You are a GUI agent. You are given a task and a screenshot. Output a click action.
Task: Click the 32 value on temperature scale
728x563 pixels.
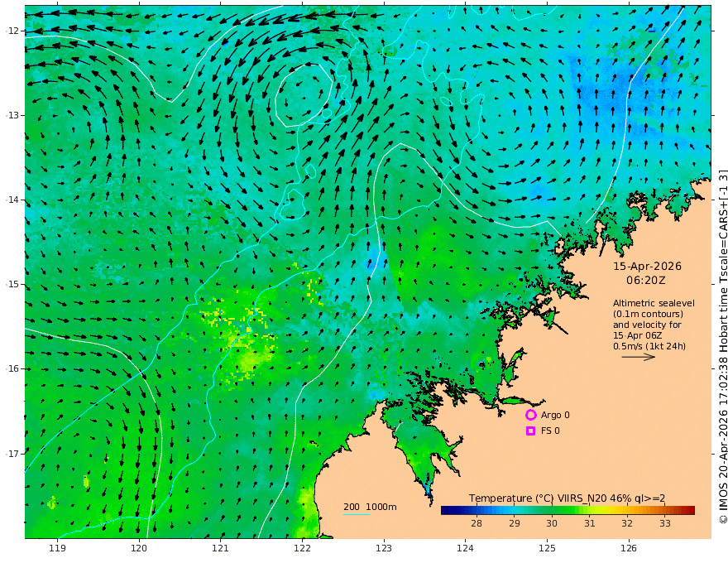627,523
